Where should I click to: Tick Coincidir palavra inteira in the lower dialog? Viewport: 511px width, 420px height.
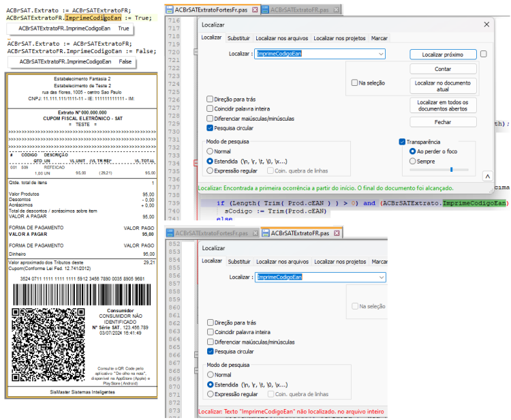pos(211,332)
